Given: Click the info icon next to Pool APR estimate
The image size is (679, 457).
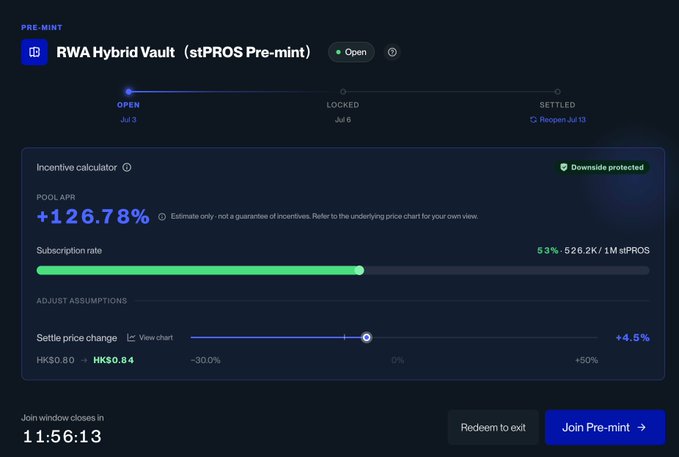Looking at the screenshot, I should (162, 217).
